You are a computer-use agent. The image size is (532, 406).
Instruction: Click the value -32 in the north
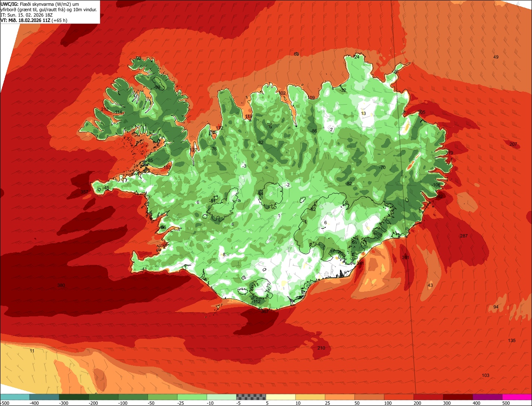point(342,90)
